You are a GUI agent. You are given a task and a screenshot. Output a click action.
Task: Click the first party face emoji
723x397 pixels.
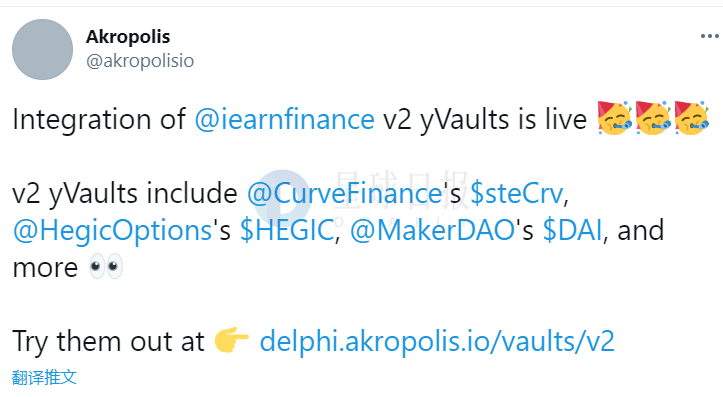(x=615, y=119)
